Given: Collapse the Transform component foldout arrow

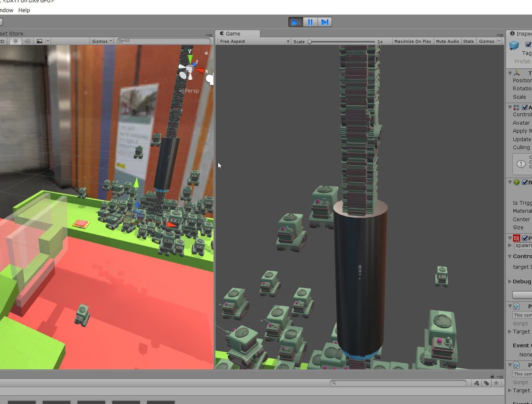Looking at the screenshot, I should [510, 73].
